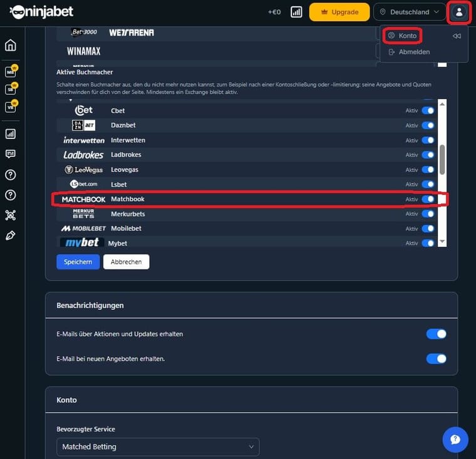The width and height of the screenshot is (476, 459).
Task: Click the Interwetten logo
Action: (x=84, y=140)
